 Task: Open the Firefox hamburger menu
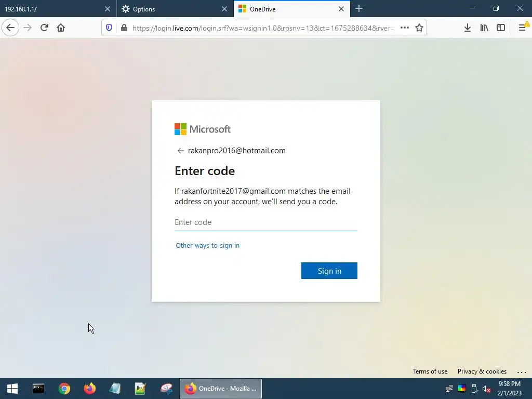[523, 28]
